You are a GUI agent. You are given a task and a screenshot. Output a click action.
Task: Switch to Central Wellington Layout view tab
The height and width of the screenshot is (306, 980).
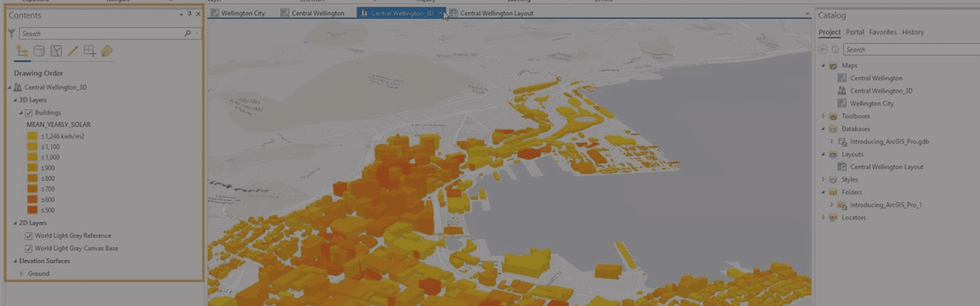492,13
